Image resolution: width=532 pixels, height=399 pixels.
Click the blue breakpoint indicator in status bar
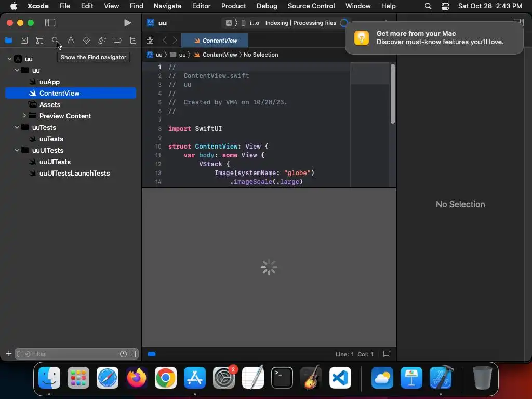pyautogui.click(x=152, y=354)
